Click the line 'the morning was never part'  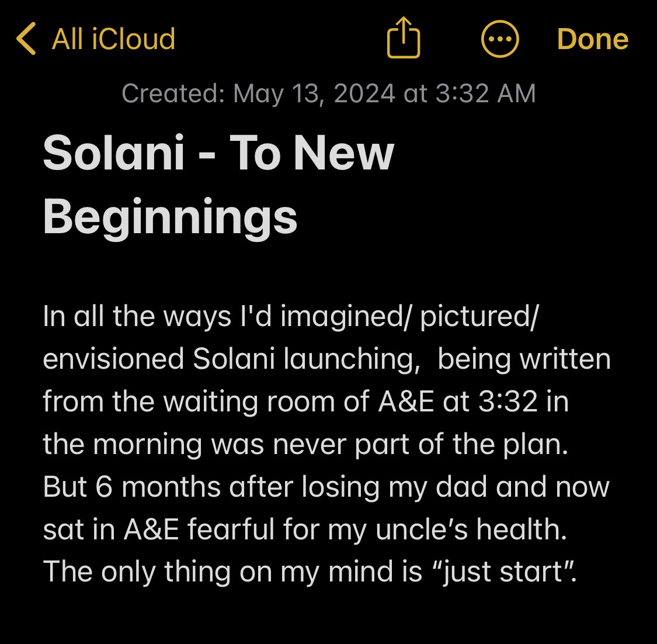click(x=306, y=444)
